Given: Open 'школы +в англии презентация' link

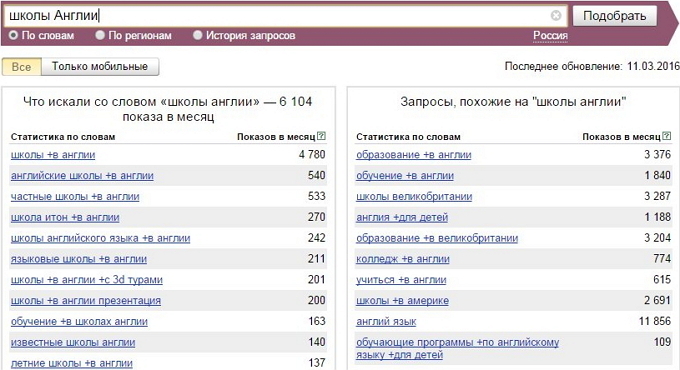Looking at the screenshot, I should coord(86,301).
